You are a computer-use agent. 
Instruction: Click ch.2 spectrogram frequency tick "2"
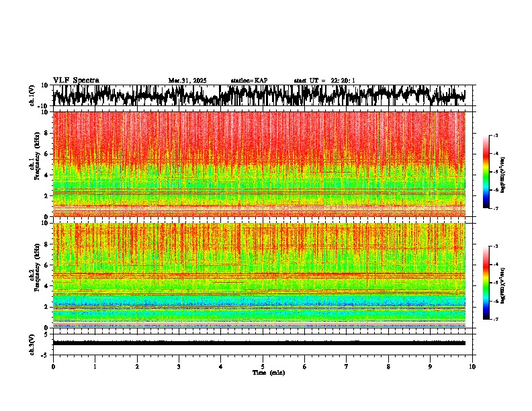tap(47, 307)
